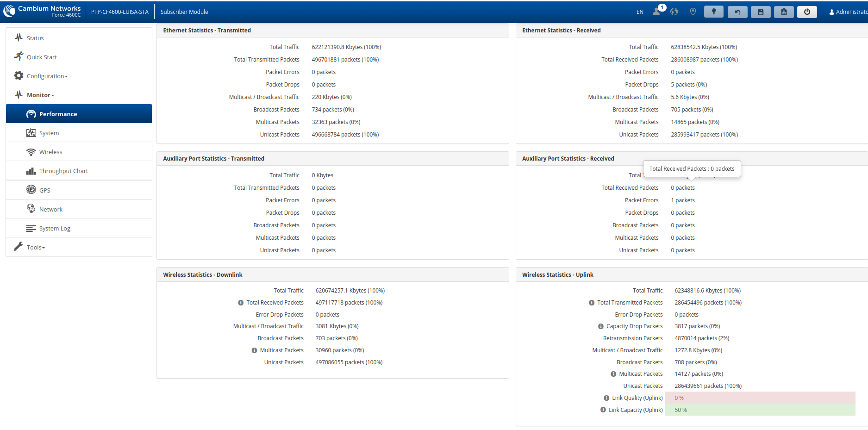Click the Configuration gear icon
The width and height of the screenshot is (868, 430).
point(19,75)
